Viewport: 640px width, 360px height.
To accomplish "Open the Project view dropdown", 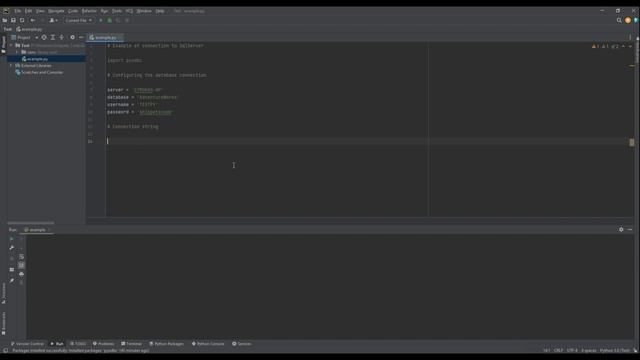I will click(x=24, y=38).
